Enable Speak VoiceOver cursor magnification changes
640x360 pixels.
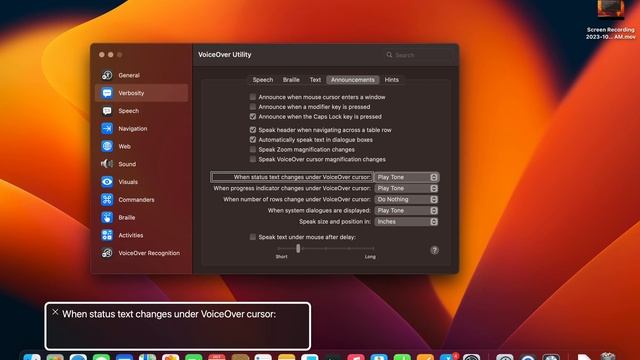[253, 159]
